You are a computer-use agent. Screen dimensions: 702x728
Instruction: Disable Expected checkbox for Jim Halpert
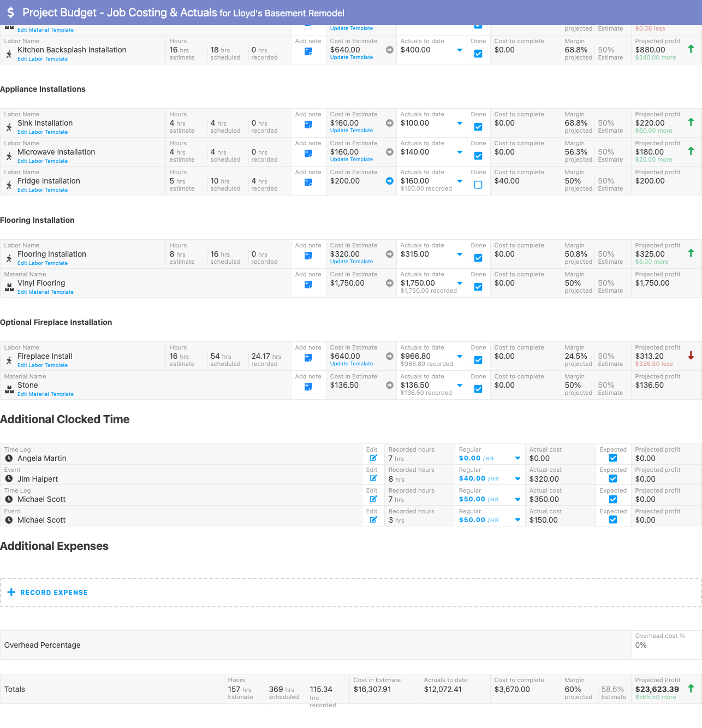coord(612,478)
